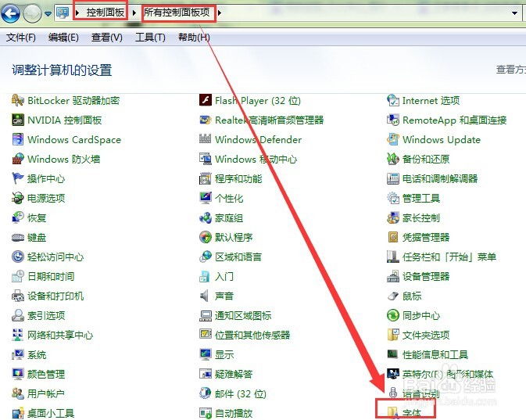Open the 区域和语言 link
The width and height of the screenshot is (526, 420).
[x=238, y=257]
